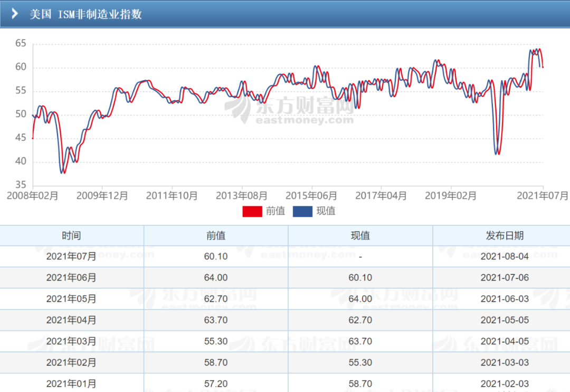Click 前值 64.00 in the 2021年06月 row
570x392 pixels.
pos(216,278)
